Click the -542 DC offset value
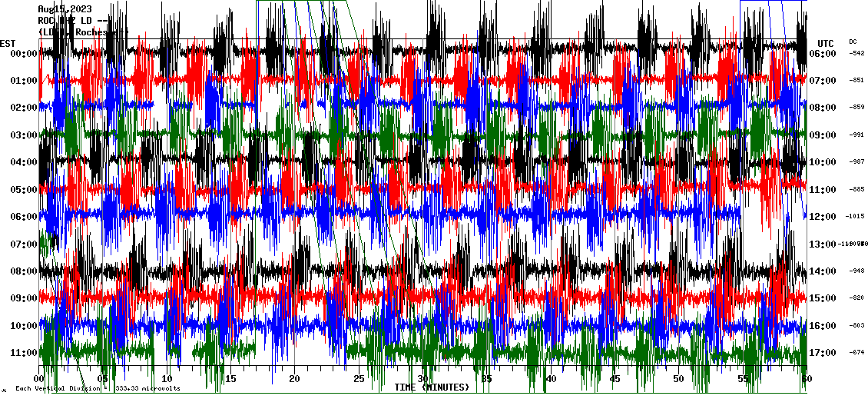Screen dimensions: 868x399 856,54
